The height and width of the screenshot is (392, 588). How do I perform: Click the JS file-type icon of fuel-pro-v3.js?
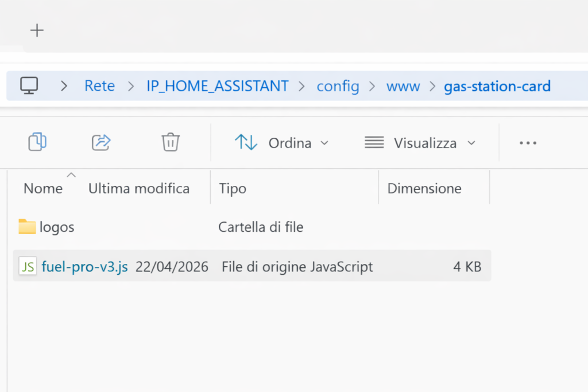[x=27, y=266]
